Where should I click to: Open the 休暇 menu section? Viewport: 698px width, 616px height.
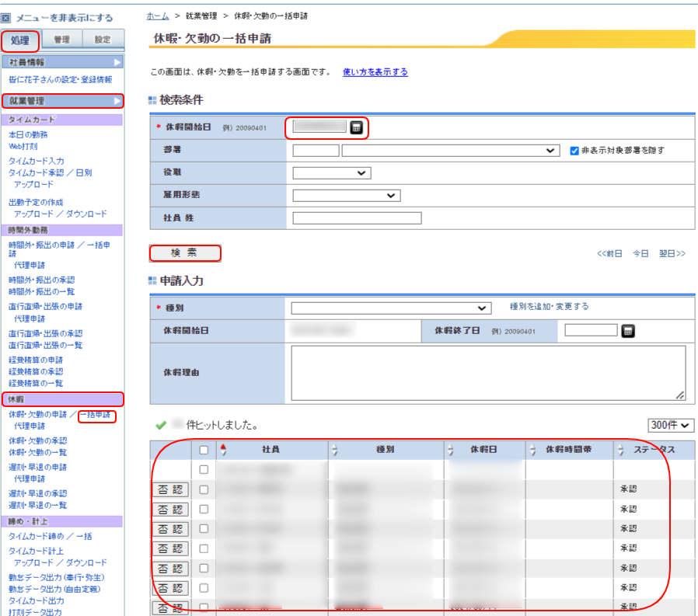tap(62, 399)
